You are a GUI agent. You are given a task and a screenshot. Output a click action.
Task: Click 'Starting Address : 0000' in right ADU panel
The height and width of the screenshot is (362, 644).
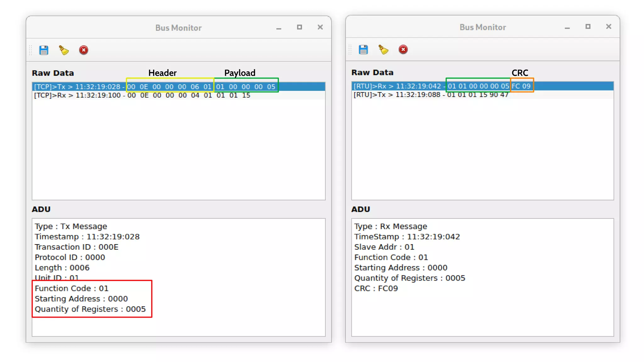pos(401,268)
